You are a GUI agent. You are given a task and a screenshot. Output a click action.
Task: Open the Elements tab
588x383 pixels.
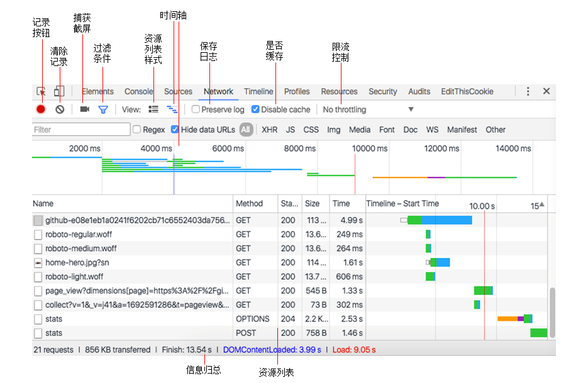pos(97,92)
